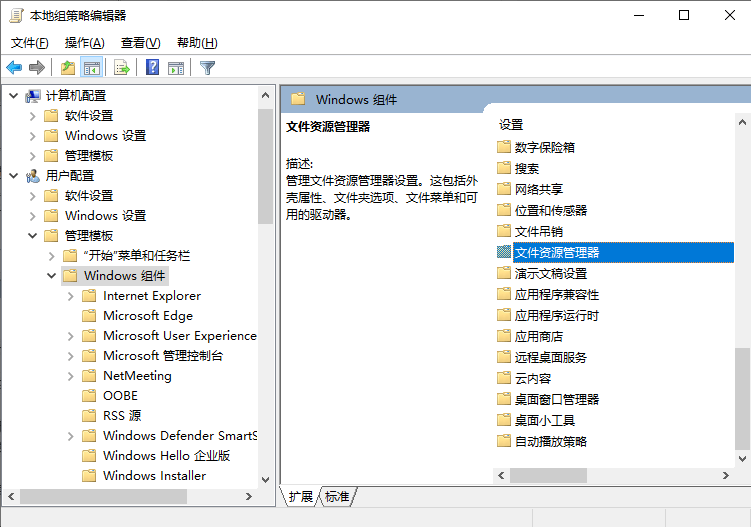Open the 文件(F) menu

click(30, 43)
